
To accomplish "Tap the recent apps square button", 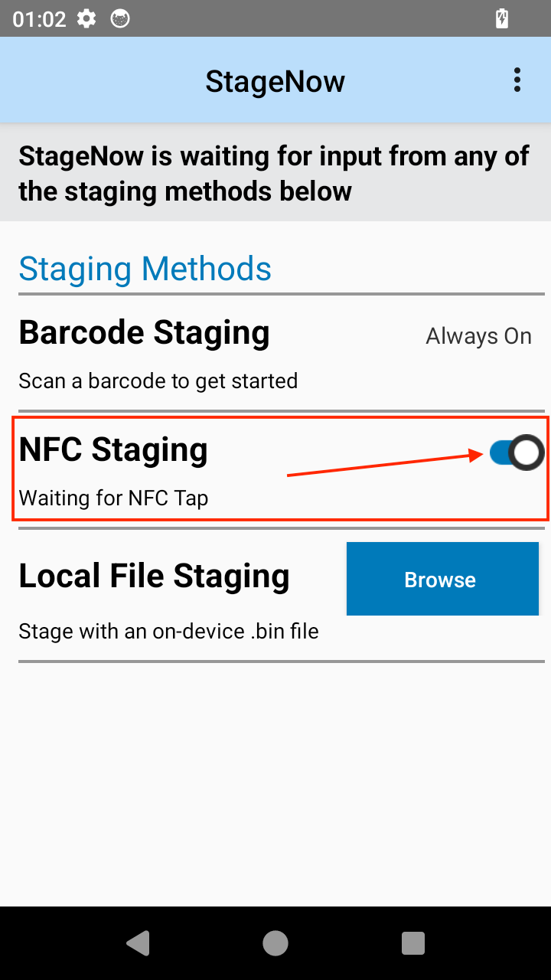I will tap(413, 943).
